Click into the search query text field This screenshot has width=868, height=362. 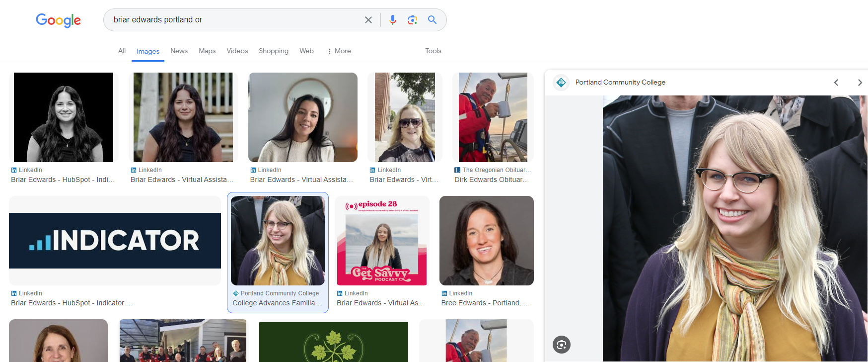click(233, 20)
